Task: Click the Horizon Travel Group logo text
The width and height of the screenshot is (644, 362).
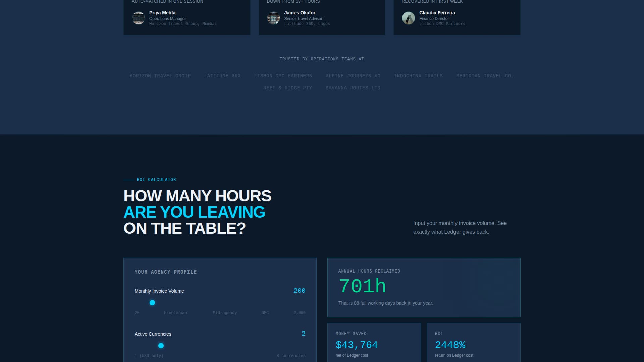Action: [160, 76]
